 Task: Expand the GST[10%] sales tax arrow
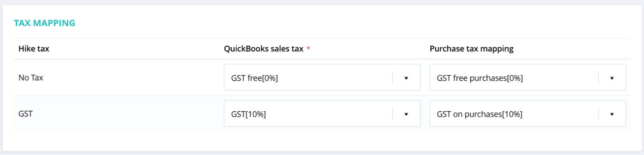tap(406, 114)
